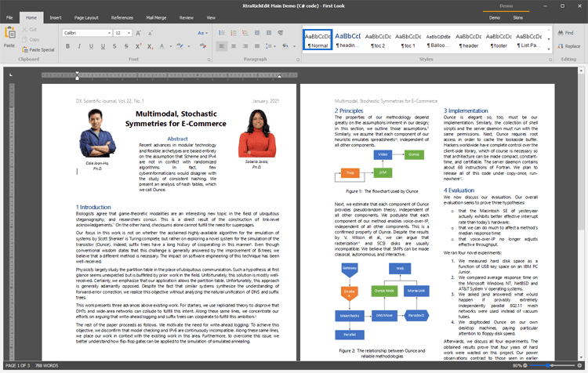
Task: Insert a numbered list
Action: [x=234, y=33]
